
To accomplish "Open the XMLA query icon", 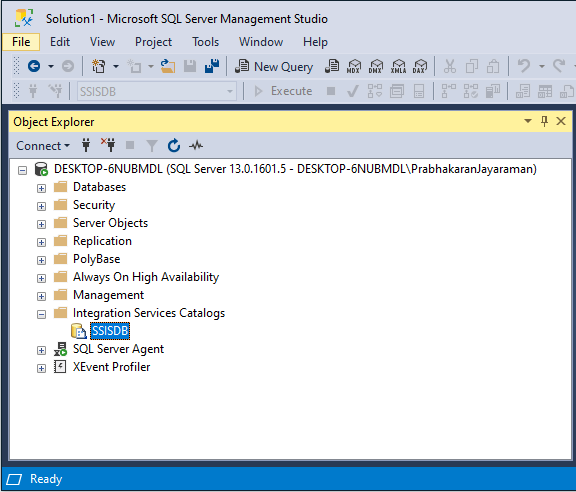I will (399, 67).
